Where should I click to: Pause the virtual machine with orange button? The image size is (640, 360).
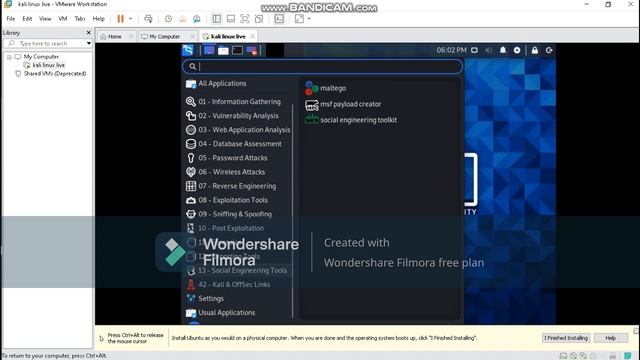(120, 19)
